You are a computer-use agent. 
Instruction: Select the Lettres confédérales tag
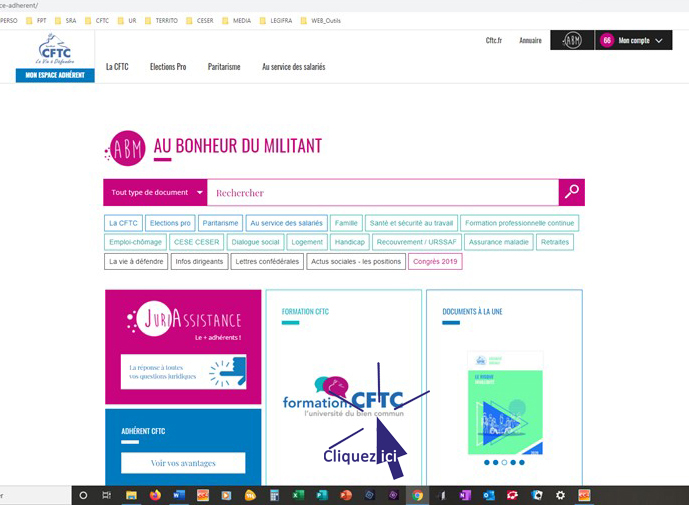pos(267,262)
